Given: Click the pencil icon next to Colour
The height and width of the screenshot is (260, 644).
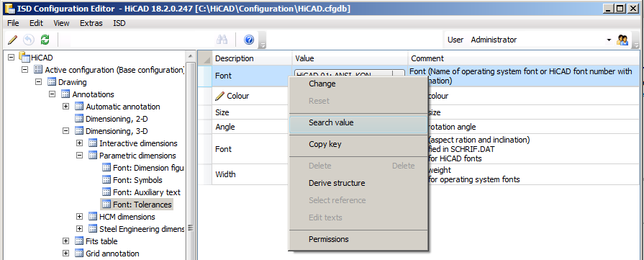Looking at the screenshot, I should (220, 96).
